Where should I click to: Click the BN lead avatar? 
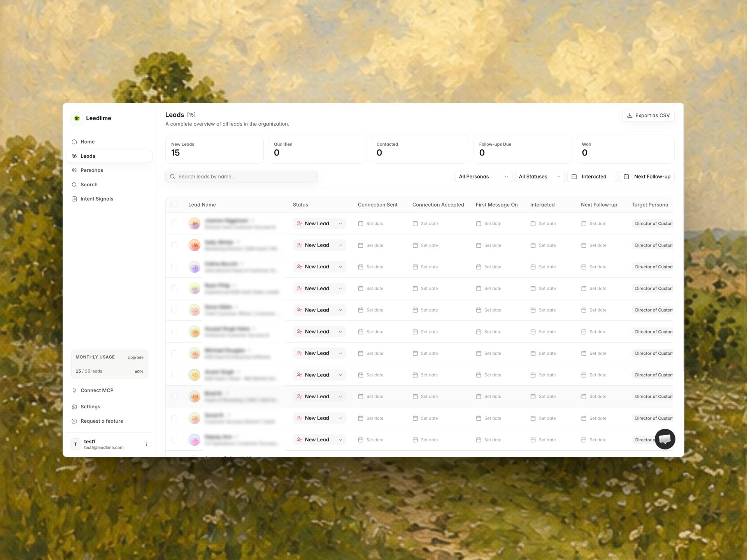195,396
